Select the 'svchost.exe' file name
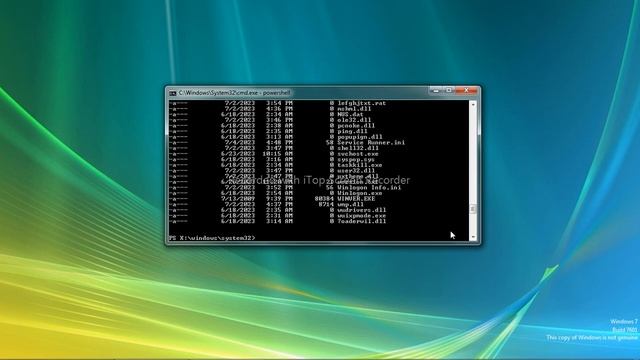This screenshot has width=640, height=360. click(x=358, y=154)
